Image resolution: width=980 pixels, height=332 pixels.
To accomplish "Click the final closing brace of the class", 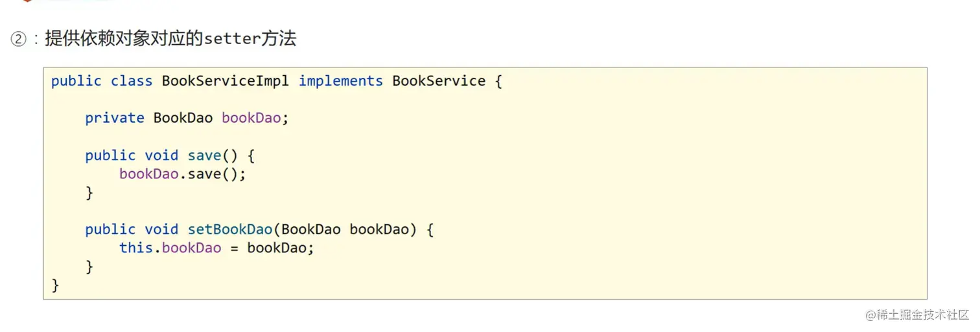I will pyautogui.click(x=55, y=285).
